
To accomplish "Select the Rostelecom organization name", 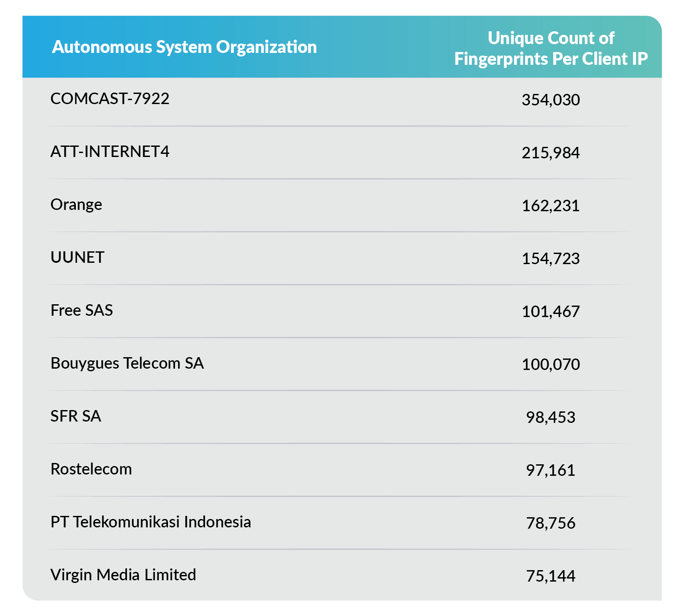I will pos(91,469).
